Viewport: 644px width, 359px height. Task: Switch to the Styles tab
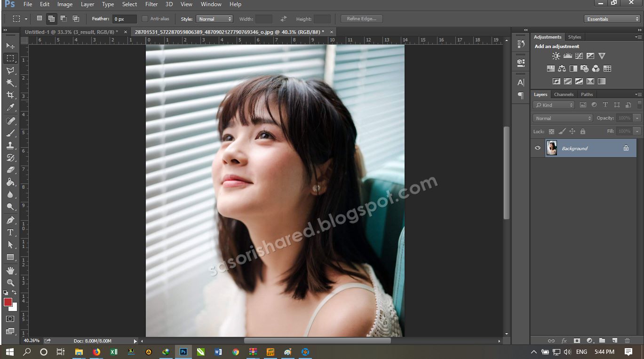coord(574,37)
